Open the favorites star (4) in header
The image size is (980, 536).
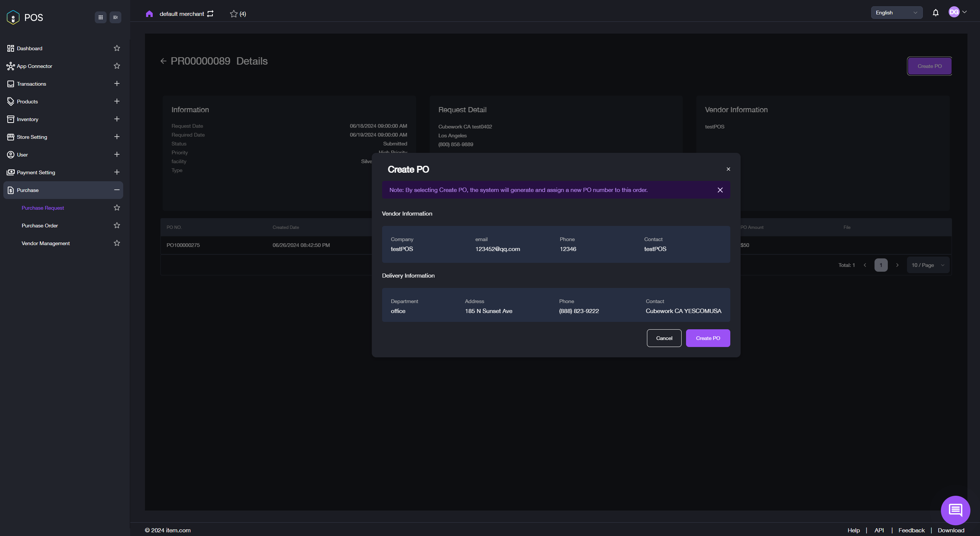(238, 14)
